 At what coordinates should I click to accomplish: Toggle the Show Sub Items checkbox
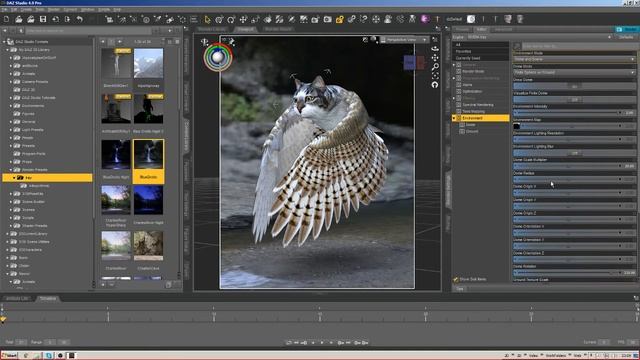(456, 280)
